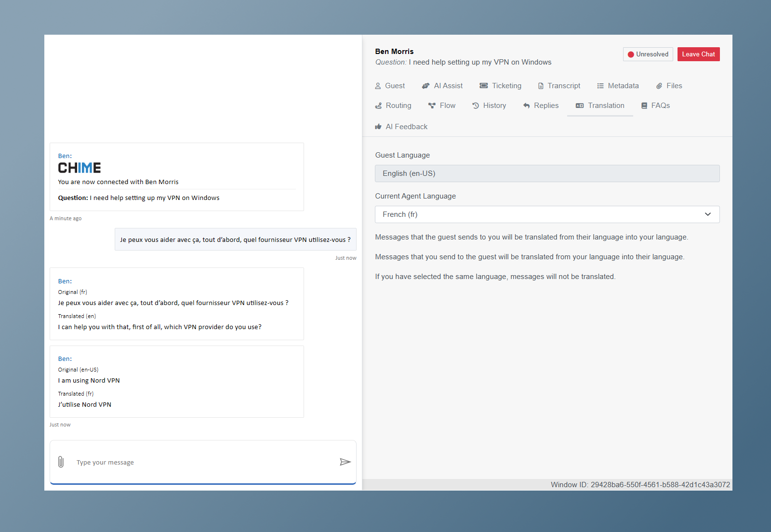Open the Guest tab
Viewport: 771px width, 532px height.
[390, 86]
